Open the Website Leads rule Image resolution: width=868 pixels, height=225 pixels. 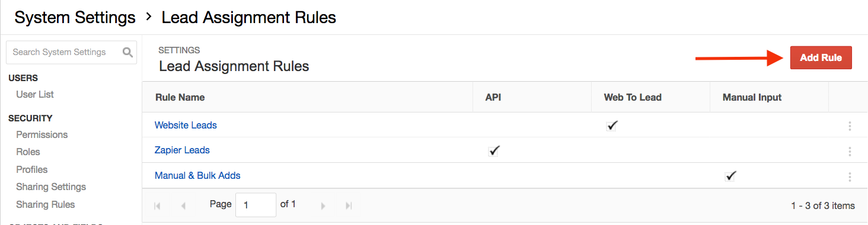click(186, 125)
